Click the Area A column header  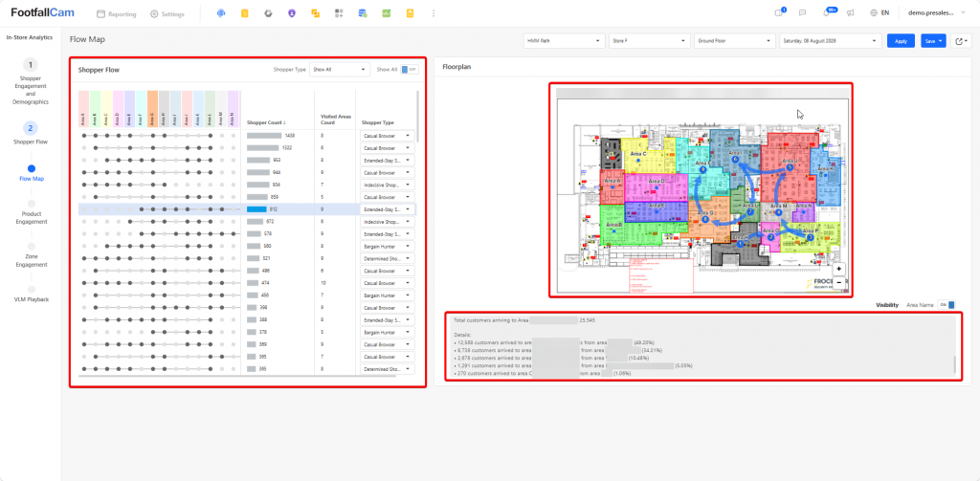point(83,109)
